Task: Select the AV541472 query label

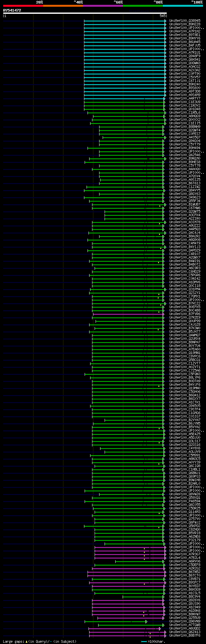Action: click(x=12, y=10)
